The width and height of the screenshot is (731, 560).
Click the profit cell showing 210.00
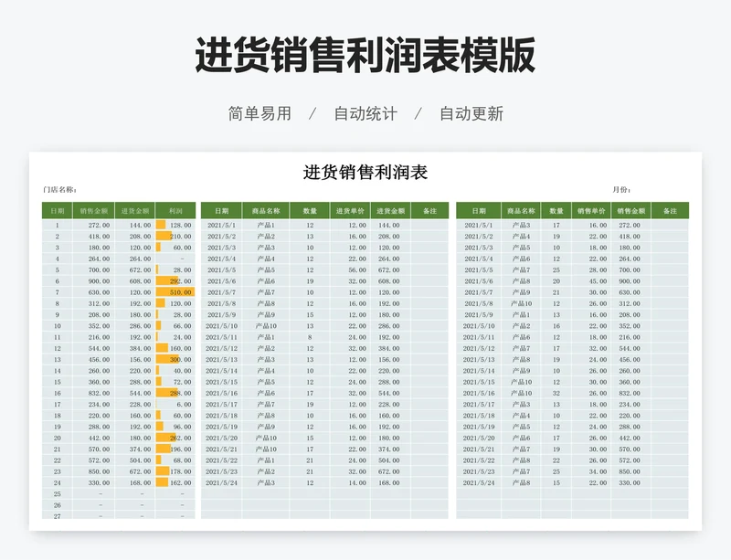pos(175,237)
